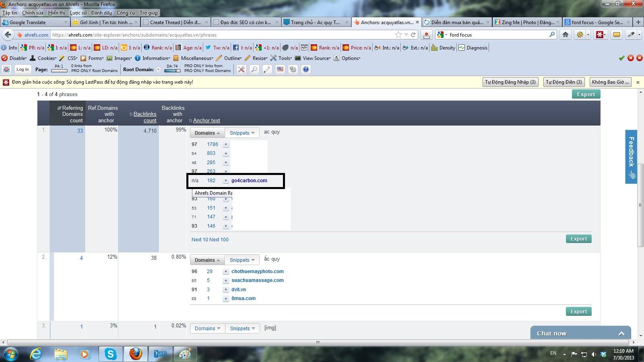The image size is (644, 362).
Task: Expand 8mua.com row with plus button
Action: coord(226,298)
